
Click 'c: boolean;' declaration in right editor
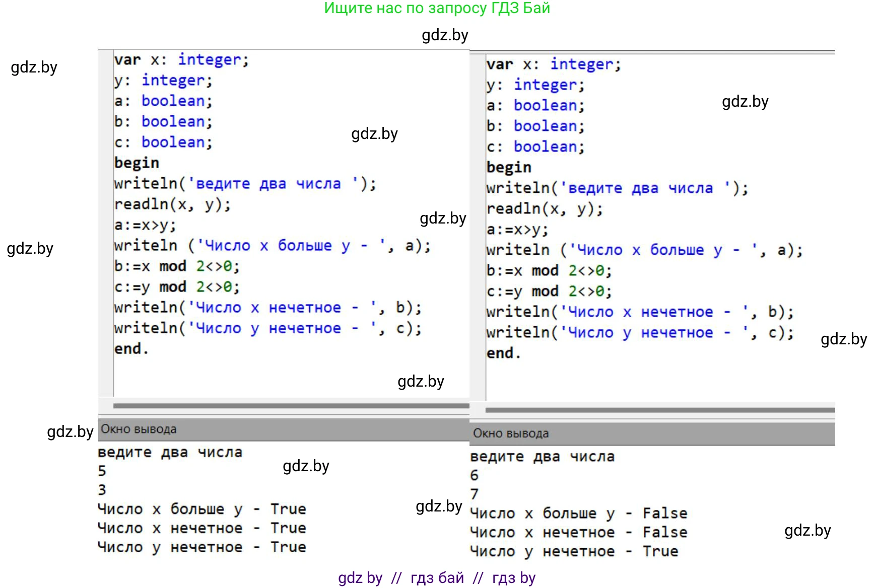coord(535,147)
